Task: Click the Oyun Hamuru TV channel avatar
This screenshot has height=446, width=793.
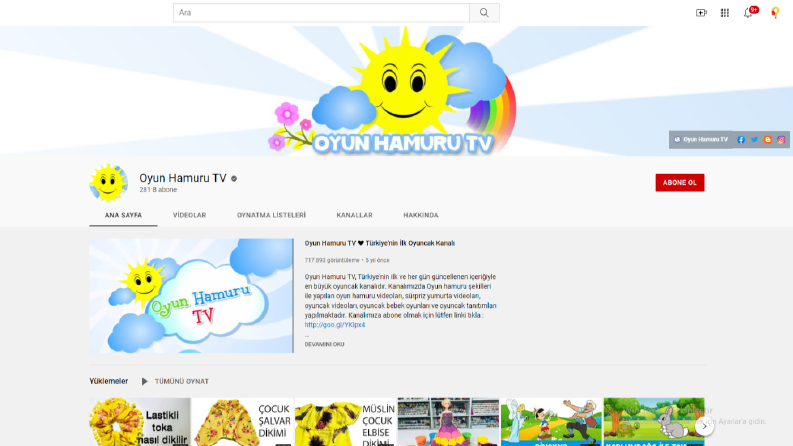Action: tap(109, 183)
